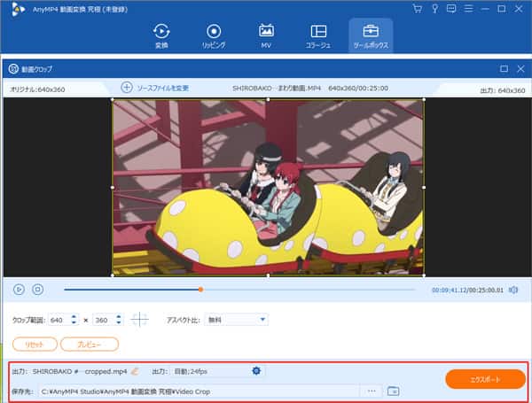Open the feedback chat icon

tap(451, 9)
